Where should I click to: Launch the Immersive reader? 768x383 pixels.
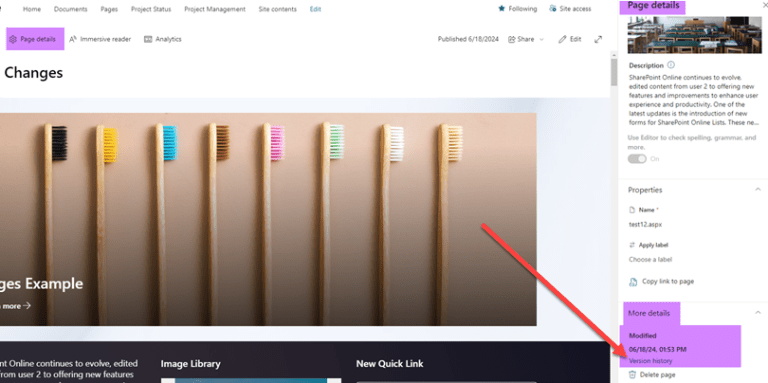100,39
